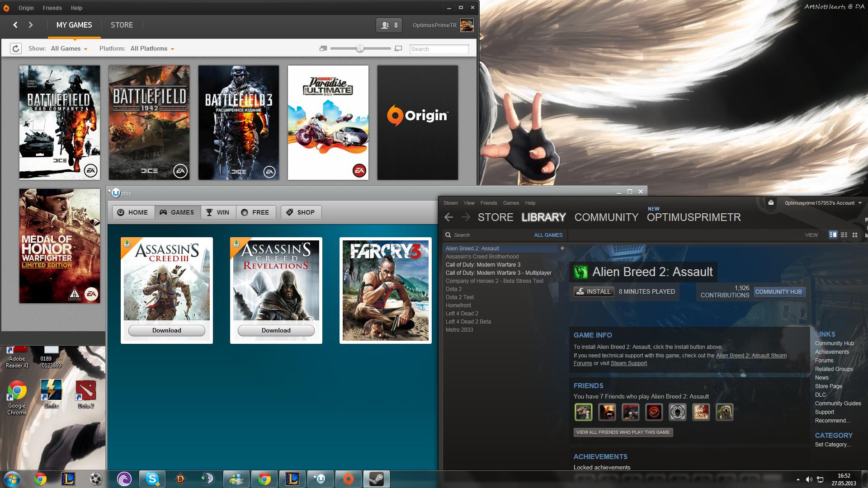Expand the All Platforms dropdown
This screenshot has width=868, height=488.
point(152,49)
